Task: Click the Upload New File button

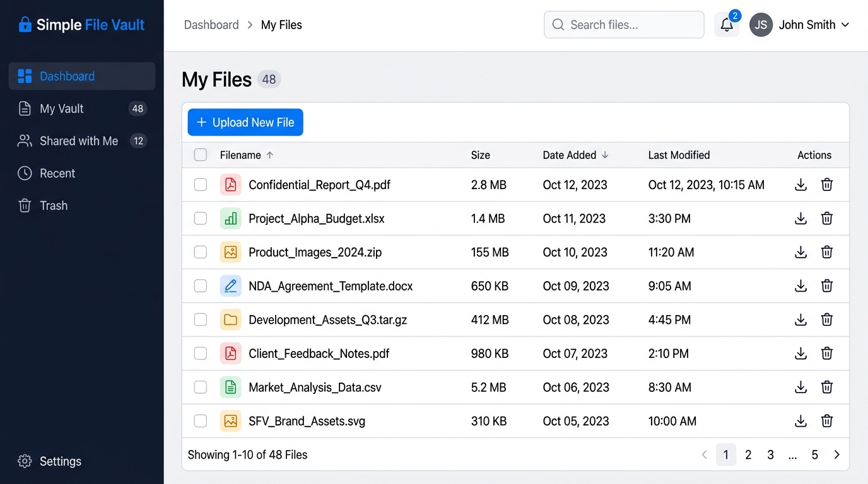Action: tap(245, 122)
